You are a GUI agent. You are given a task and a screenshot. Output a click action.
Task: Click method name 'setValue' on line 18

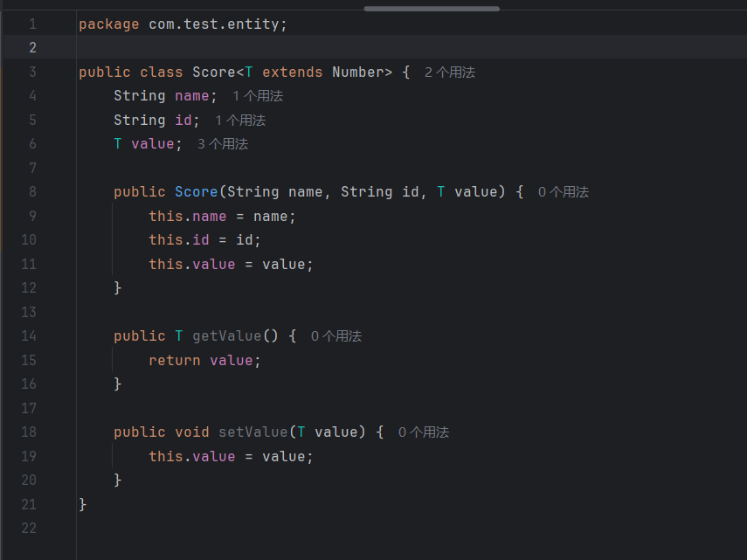click(253, 432)
